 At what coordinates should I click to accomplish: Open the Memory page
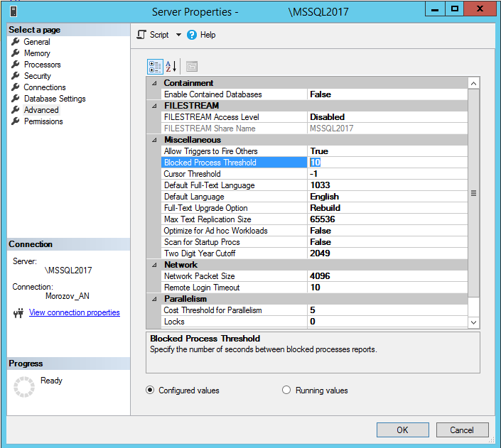tap(37, 53)
